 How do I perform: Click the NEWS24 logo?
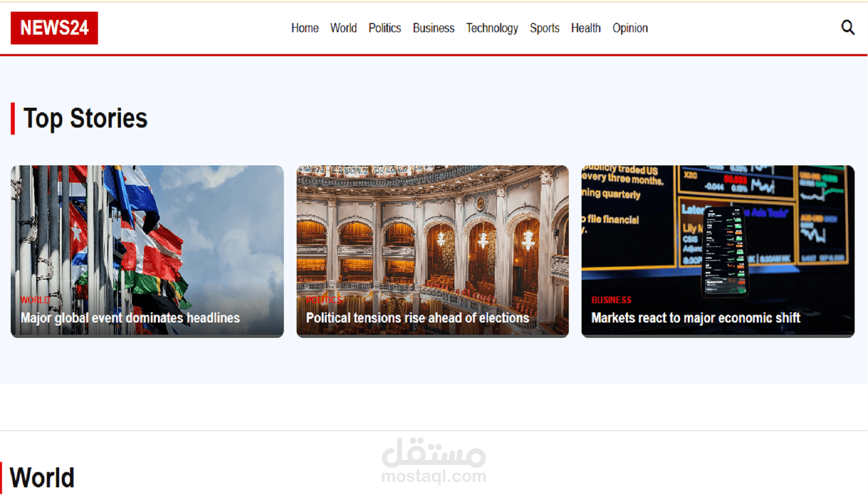(54, 28)
